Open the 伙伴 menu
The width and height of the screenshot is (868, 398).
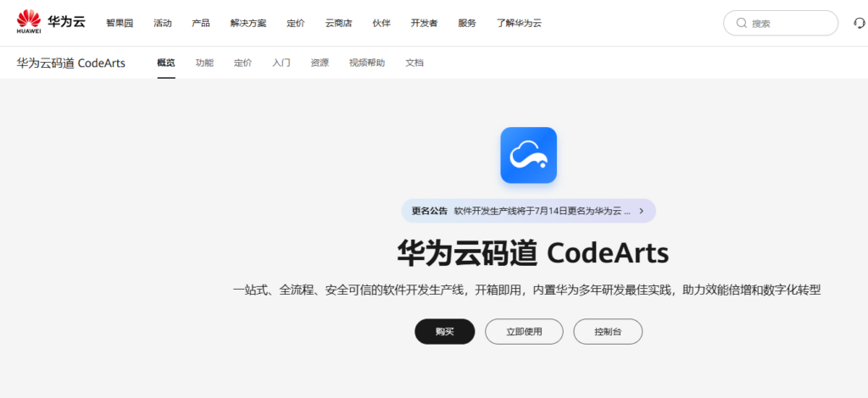tap(381, 23)
